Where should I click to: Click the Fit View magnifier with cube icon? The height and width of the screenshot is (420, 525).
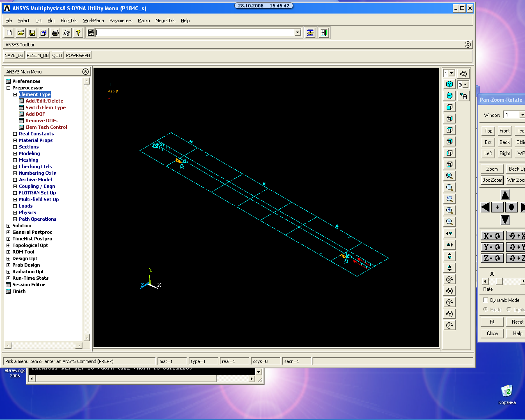(x=450, y=176)
